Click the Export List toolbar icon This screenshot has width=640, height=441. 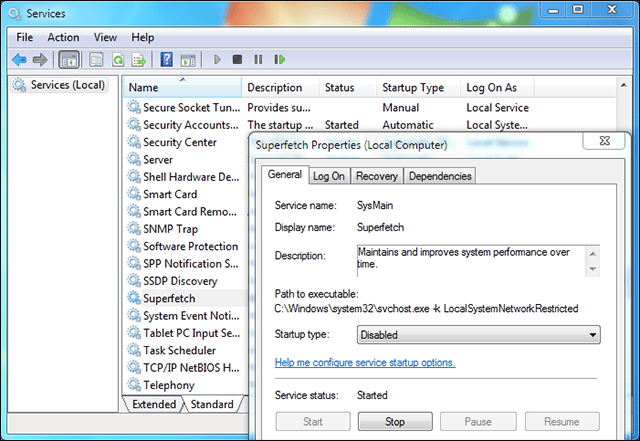138,59
